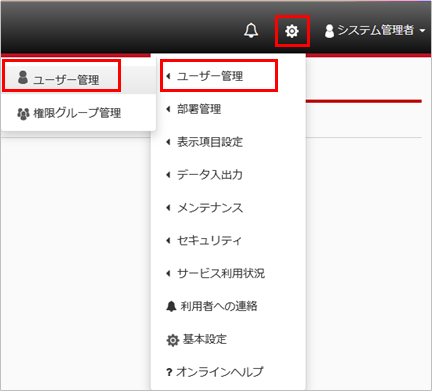Expand the arrow beside メンテナンス
This screenshot has height=391, width=432.
168,208
